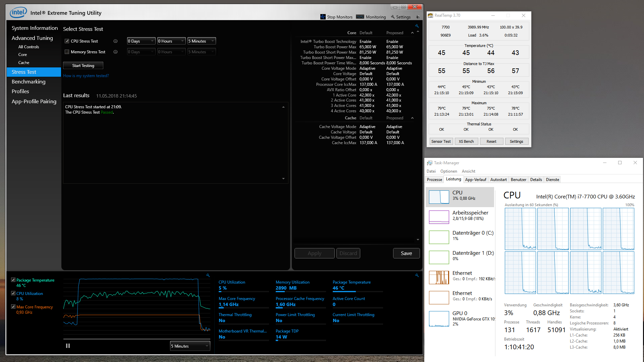Click the blue wrench above Core settings
Screen dimensions: 644x362
pos(417,26)
